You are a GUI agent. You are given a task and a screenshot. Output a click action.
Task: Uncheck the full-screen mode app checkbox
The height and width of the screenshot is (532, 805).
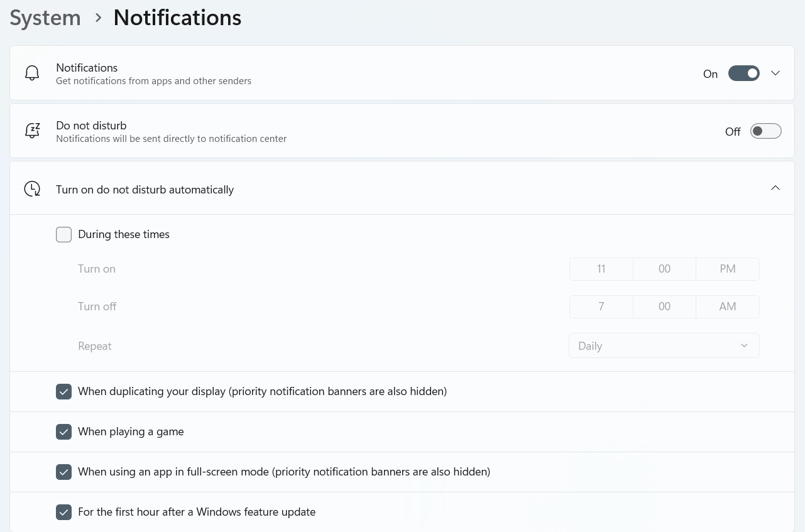(x=64, y=472)
